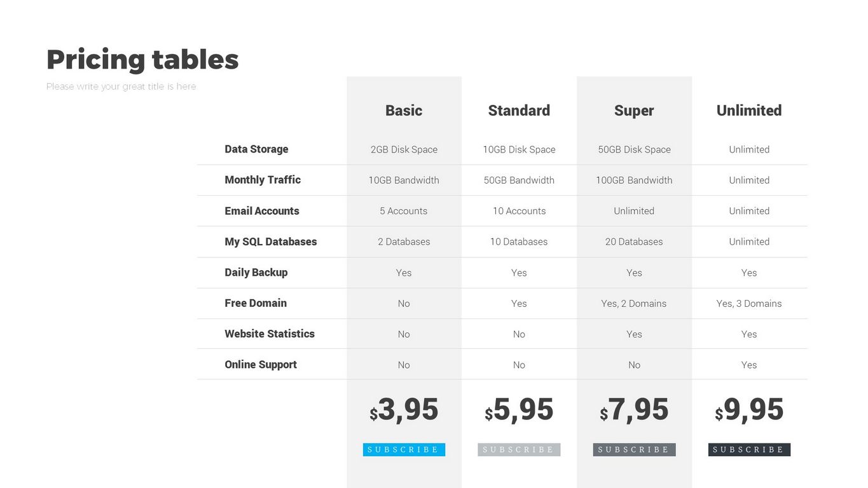Viewport: 868px width, 488px height.
Task: Select the Standard plan column header
Action: [519, 111]
